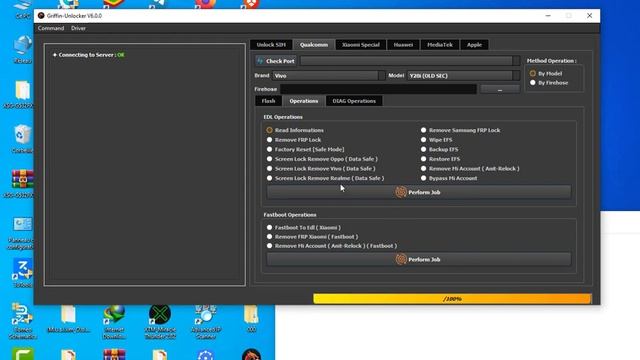Open the Model dropdown showing Y20i

(x=463, y=76)
